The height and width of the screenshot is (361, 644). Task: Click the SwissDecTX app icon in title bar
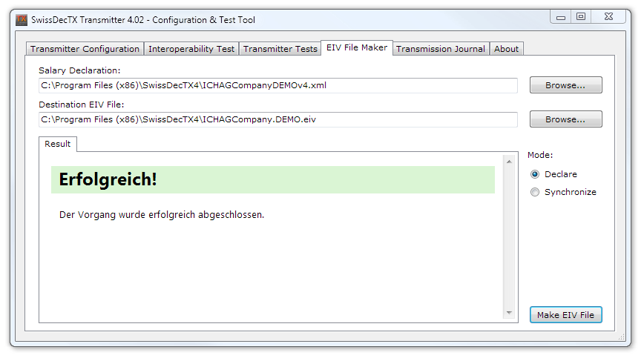22,20
